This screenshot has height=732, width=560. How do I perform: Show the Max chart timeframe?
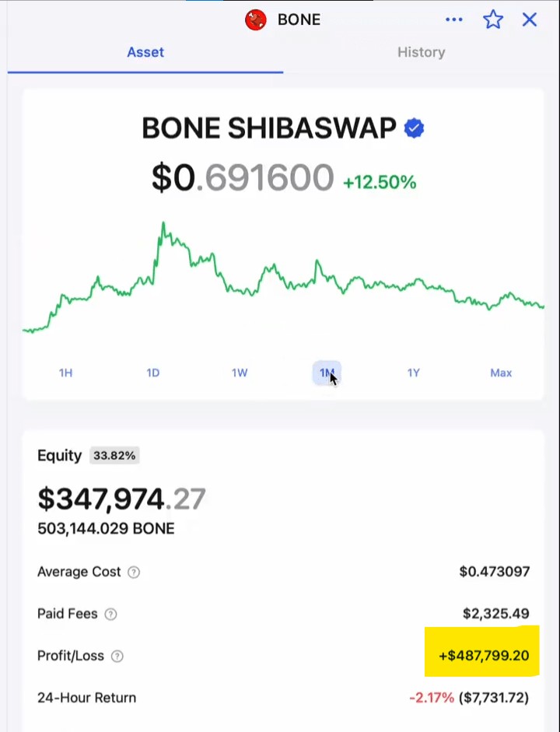(x=501, y=373)
